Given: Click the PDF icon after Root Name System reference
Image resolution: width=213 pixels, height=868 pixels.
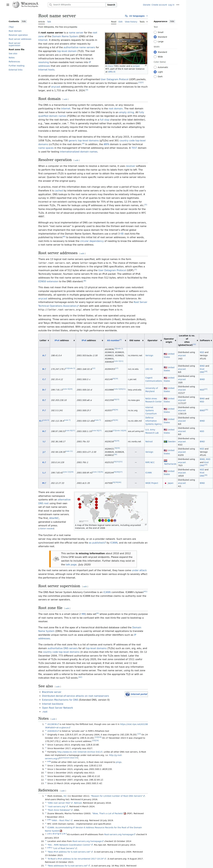Looking at the screenshot, I should tap(61, 831).
